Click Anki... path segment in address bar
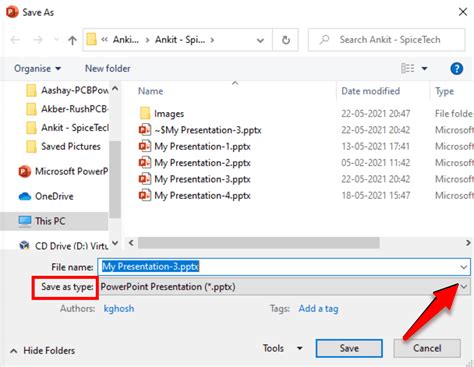 point(126,40)
